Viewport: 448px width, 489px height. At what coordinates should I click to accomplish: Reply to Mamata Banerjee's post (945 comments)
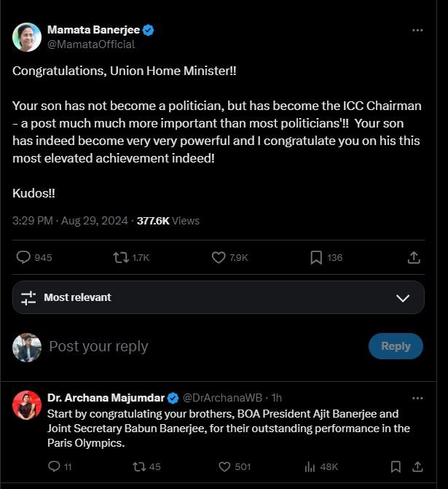tap(24, 257)
